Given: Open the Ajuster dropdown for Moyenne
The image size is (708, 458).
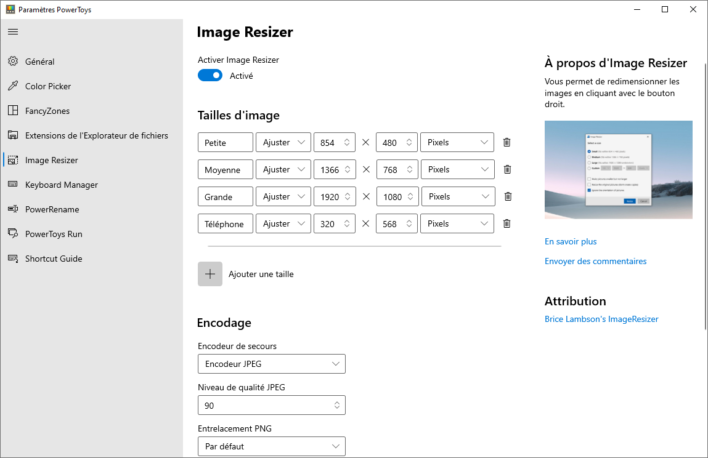Looking at the screenshot, I should 283,169.
